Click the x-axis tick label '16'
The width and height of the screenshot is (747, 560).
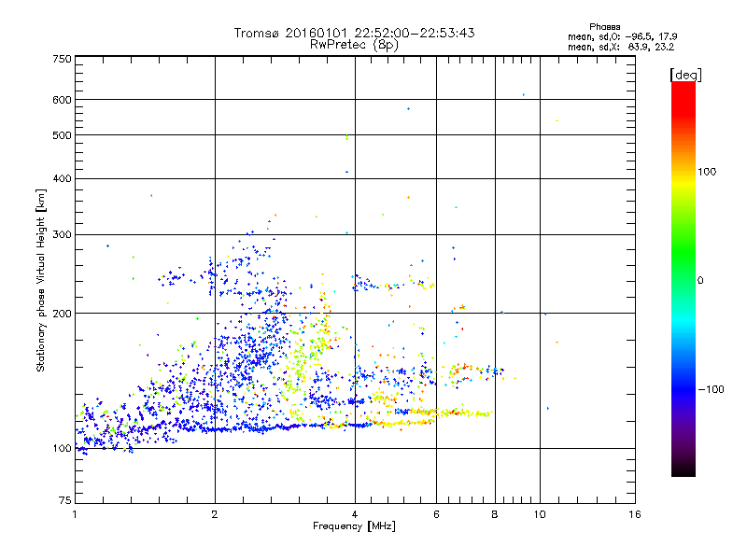(635, 514)
